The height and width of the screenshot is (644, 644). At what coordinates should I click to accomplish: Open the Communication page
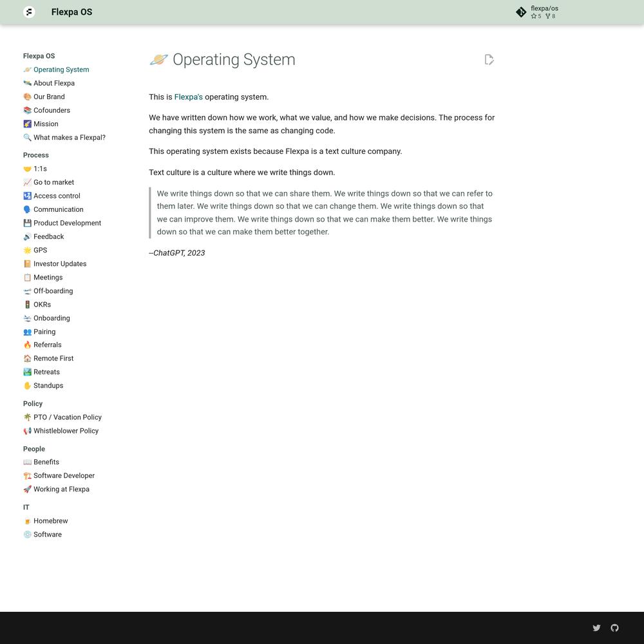pos(53,209)
